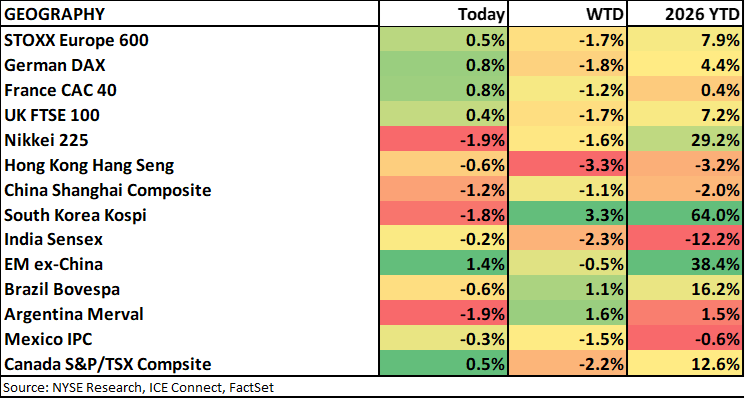This screenshot has width=745, height=399.
Task: Select Brazil Bovespa WTD 1.1% cell
Action: pyautogui.click(x=567, y=289)
